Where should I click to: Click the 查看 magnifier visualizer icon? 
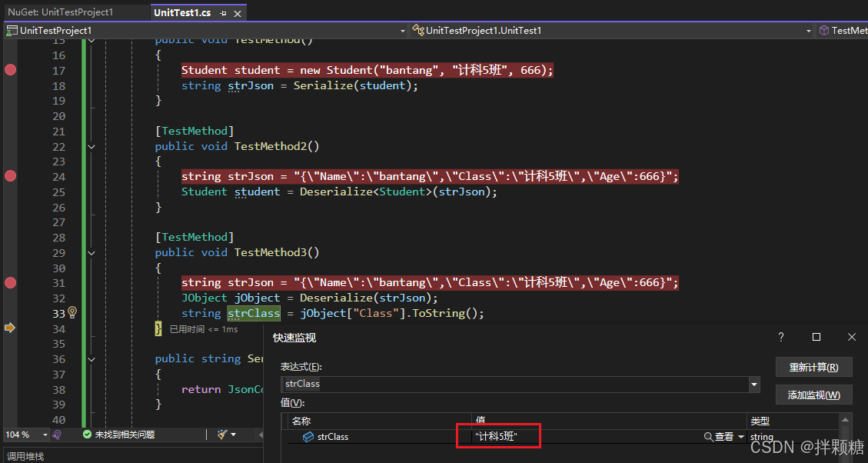pyautogui.click(x=708, y=437)
